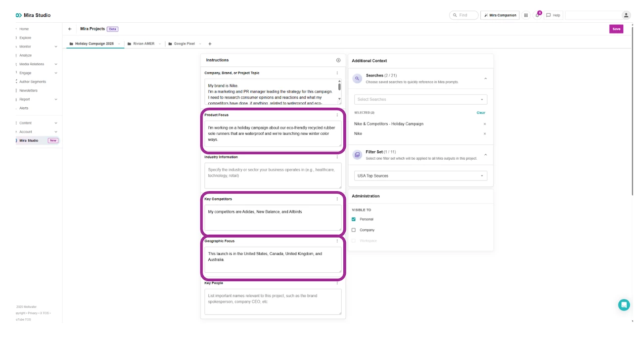Open Analyze in the sidebar

tap(25, 55)
